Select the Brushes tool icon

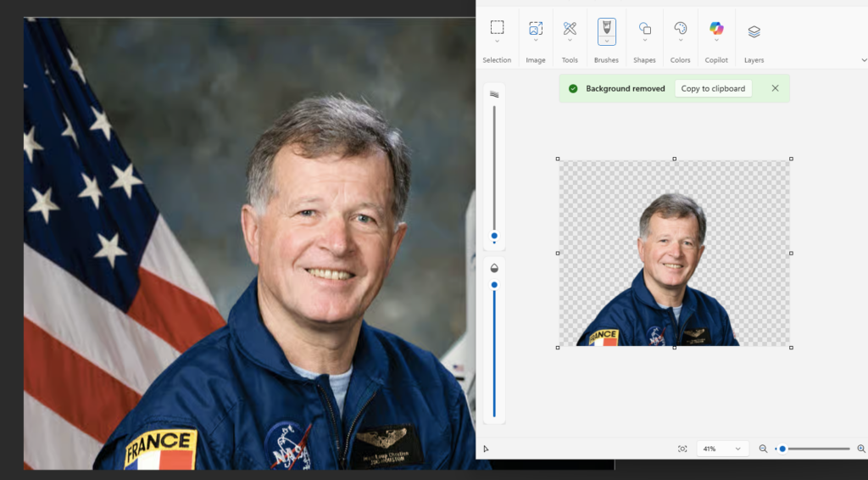[607, 28]
